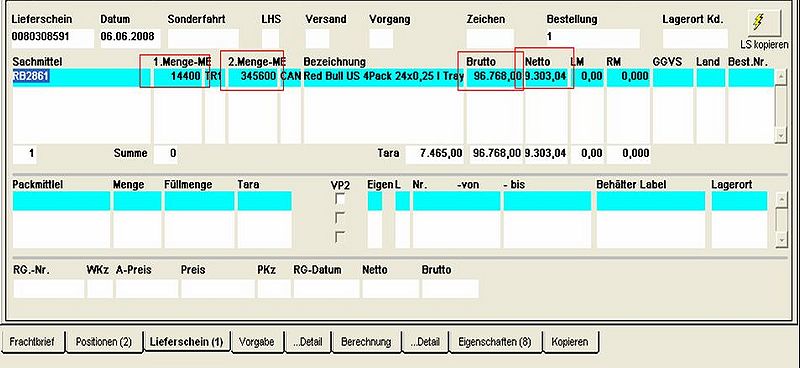Image resolution: width=800 pixels, height=368 pixels.
Task: Click the Land cell in the item row
Action: tap(710, 77)
